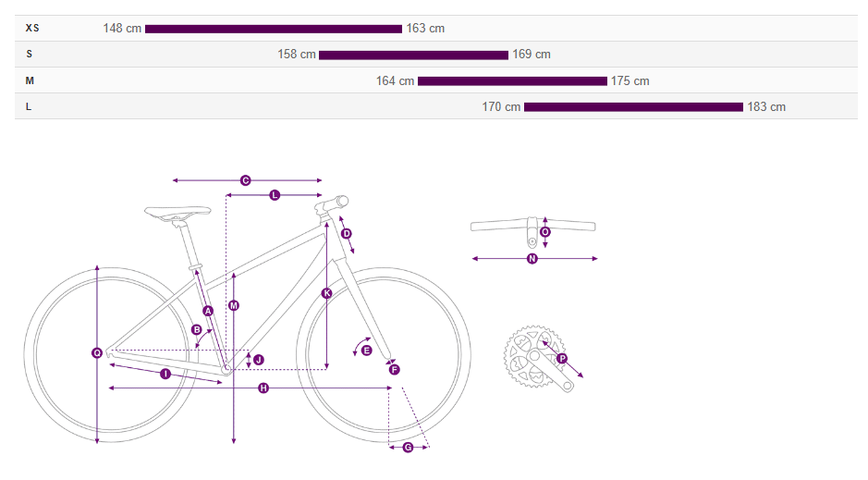Select the seat angle marker B
The width and height of the screenshot is (868, 480).
pos(196,329)
